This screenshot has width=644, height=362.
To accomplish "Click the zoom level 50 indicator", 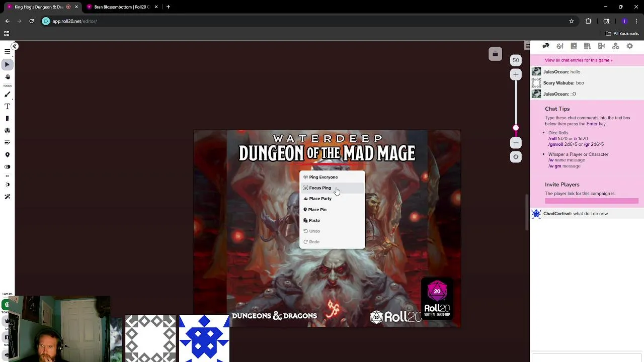I will click(516, 60).
